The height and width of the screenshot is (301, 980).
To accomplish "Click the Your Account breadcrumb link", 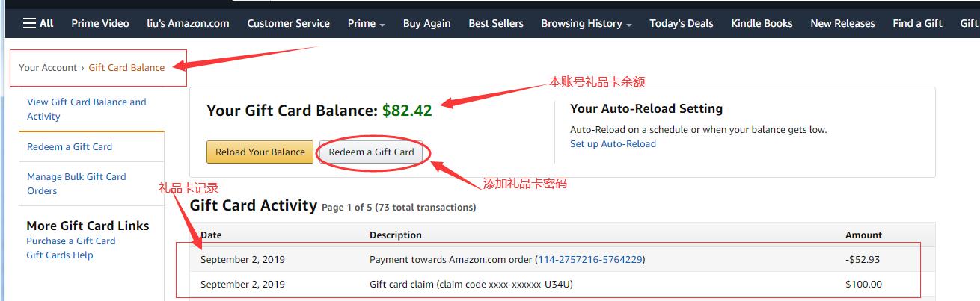I will (48, 67).
